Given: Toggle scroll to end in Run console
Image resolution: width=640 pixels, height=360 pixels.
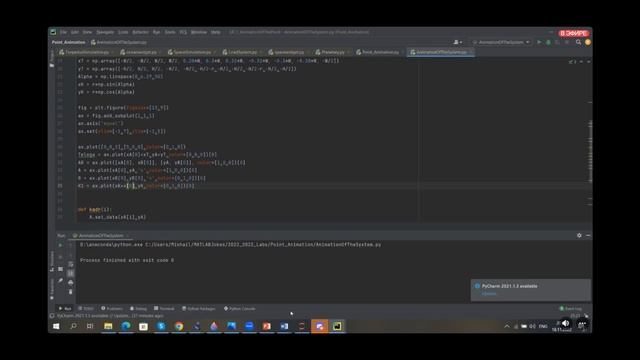Looking at the screenshot, I should pyautogui.click(x=71, y=273).
